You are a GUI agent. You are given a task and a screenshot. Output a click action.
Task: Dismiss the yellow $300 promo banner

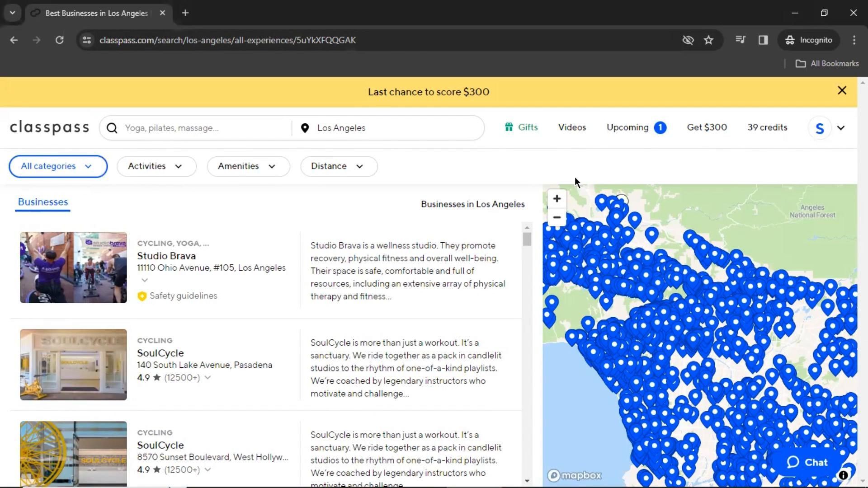click(x=841, y=91)
